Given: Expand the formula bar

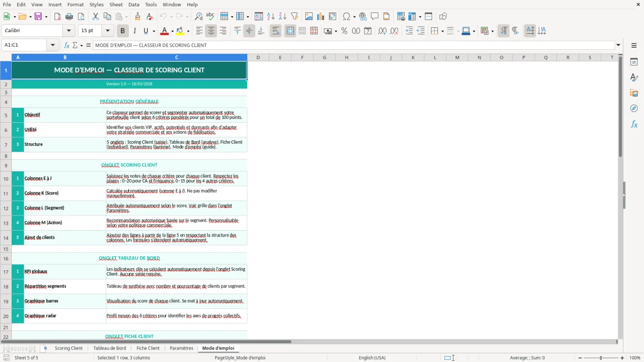Looking at the screenshot, I should click(618, 45).
